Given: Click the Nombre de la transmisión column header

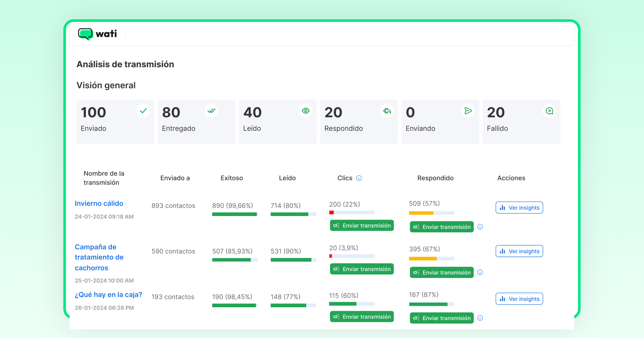Looking at the screenshot, I should 104,178.
